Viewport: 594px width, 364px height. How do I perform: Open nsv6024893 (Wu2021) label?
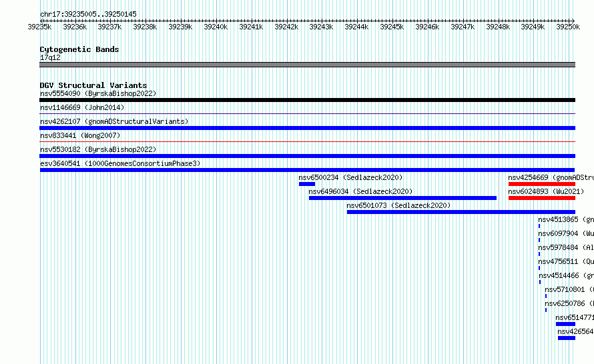point(546,191)
